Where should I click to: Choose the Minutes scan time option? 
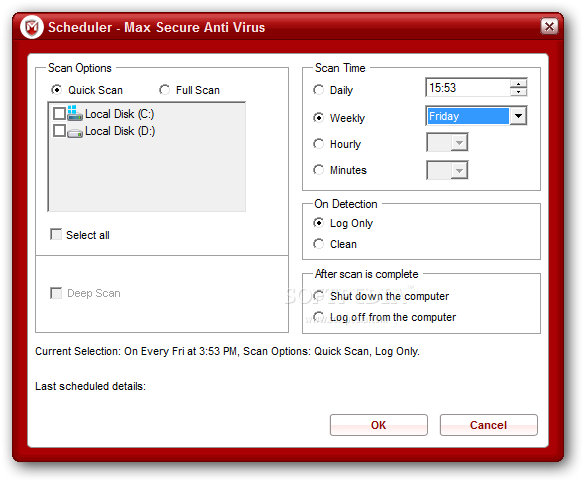pos(318,170)
